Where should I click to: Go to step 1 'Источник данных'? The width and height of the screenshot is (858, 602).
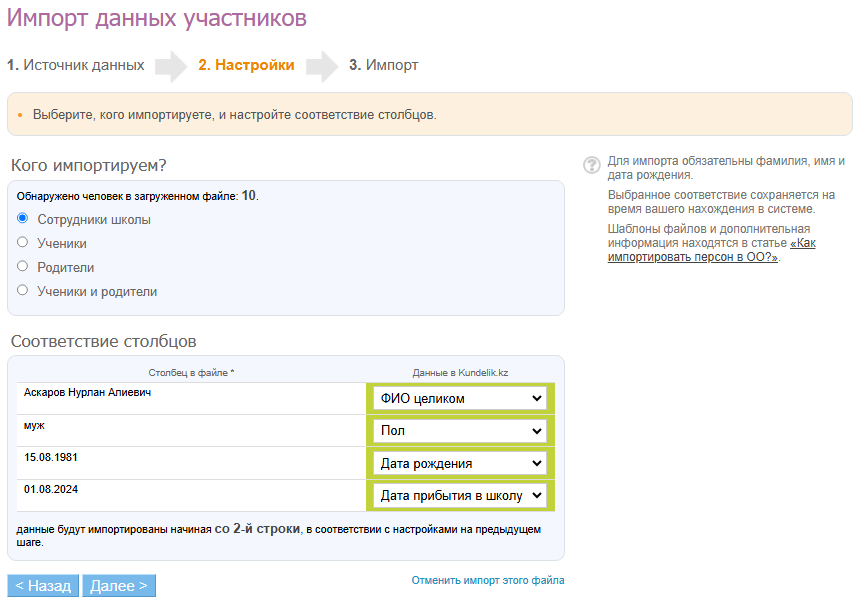pyautogui.click(x=76, y=65)
